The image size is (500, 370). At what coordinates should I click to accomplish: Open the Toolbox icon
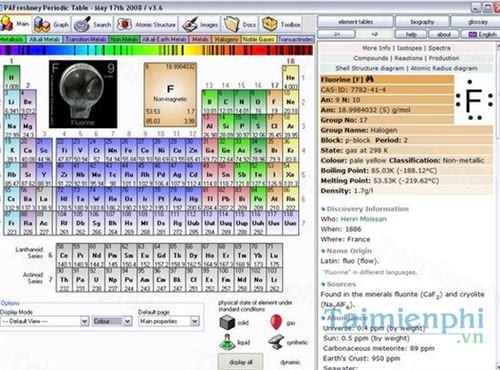coord(269,24)
